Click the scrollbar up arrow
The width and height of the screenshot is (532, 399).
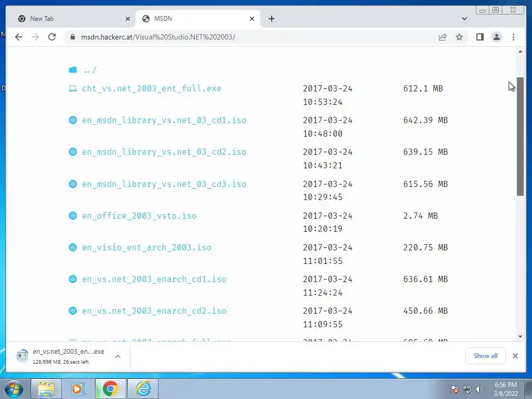[x=520, y=52]
